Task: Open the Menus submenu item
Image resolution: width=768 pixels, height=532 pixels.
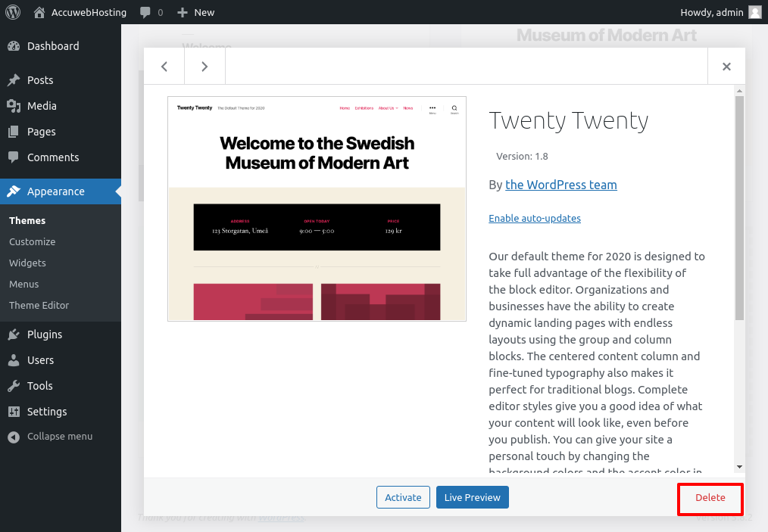Action: coord(23,284)
